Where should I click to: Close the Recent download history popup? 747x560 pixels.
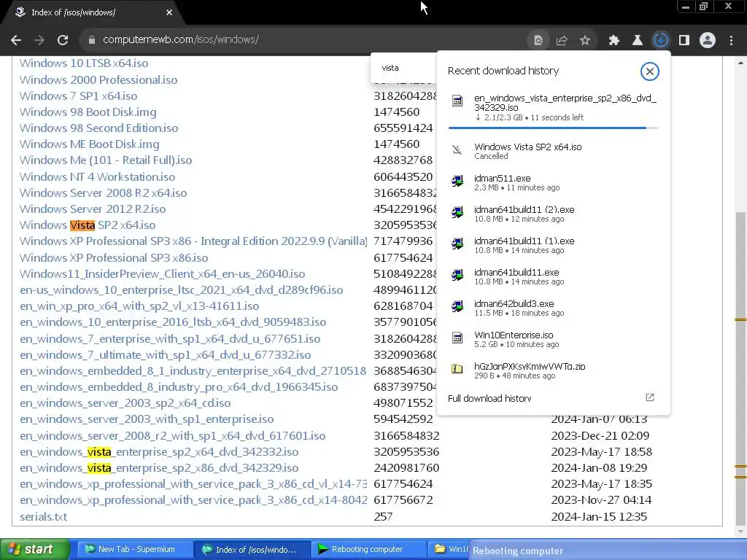coord(650,71)
